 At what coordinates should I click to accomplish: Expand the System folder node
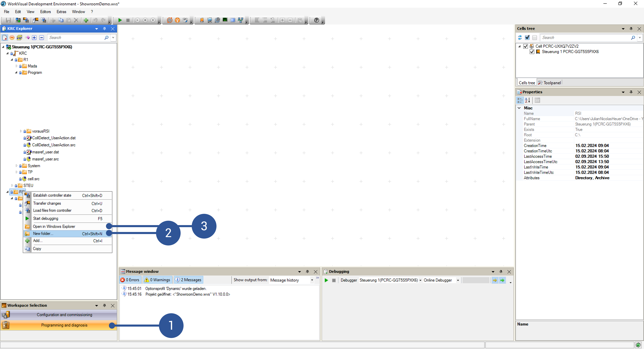coord(17,166)
